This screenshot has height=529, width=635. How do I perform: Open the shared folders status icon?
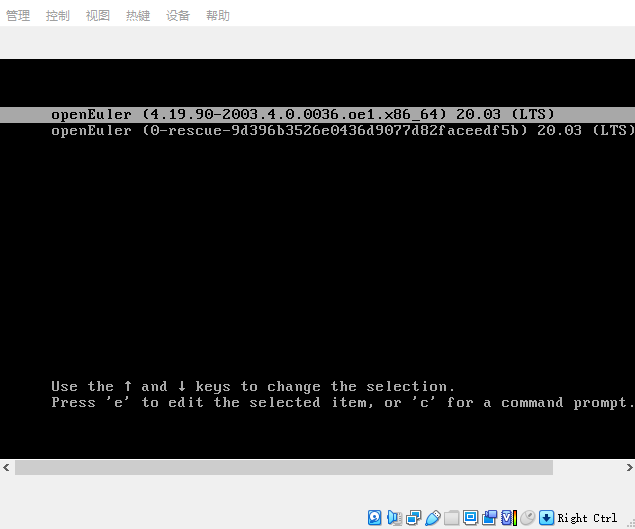(451, 517)
